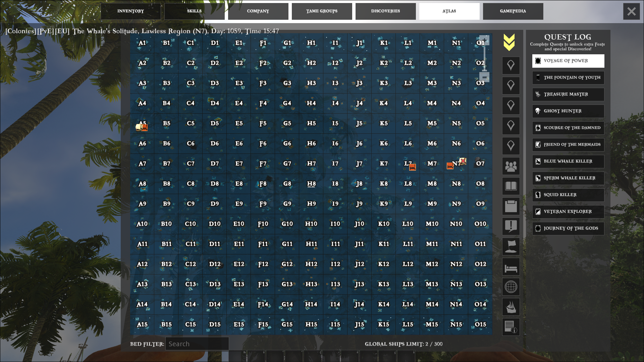Screen dimensions: 644x362
Task: Click map grid cell G7
Action: [287, 164]
